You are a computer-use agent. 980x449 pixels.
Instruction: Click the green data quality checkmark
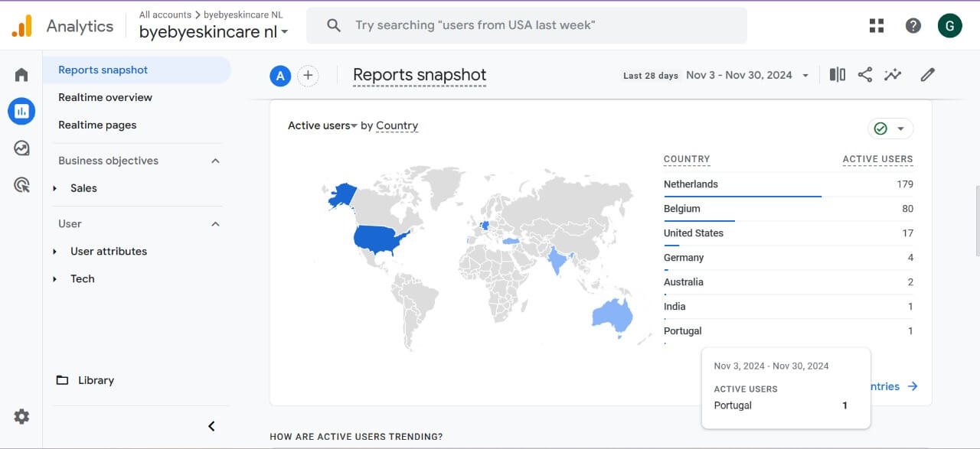point(880,129)
